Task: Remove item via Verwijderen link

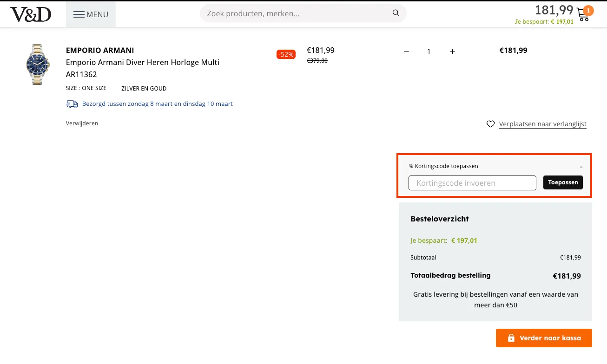Action: click(82, 123)
